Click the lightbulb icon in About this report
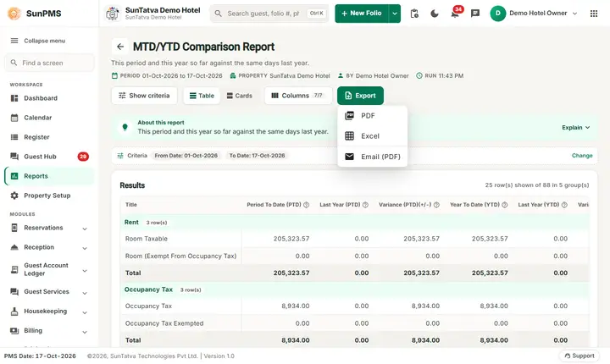Image resolution: width=610 pixels, height=364 pixels. click(125, 127)
